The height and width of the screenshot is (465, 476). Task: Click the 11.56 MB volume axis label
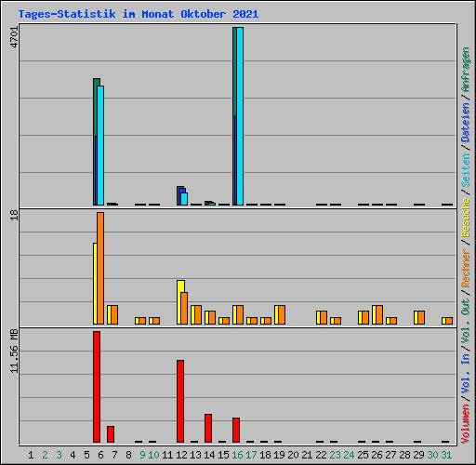14,352
